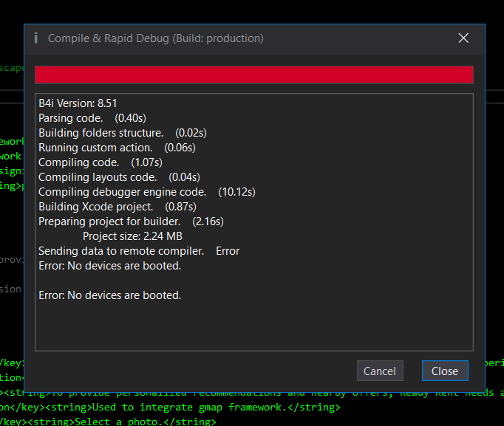Click the first 'No devices are booted' error
The height and width of the screenshot is (426, 504).
(109, 266)
